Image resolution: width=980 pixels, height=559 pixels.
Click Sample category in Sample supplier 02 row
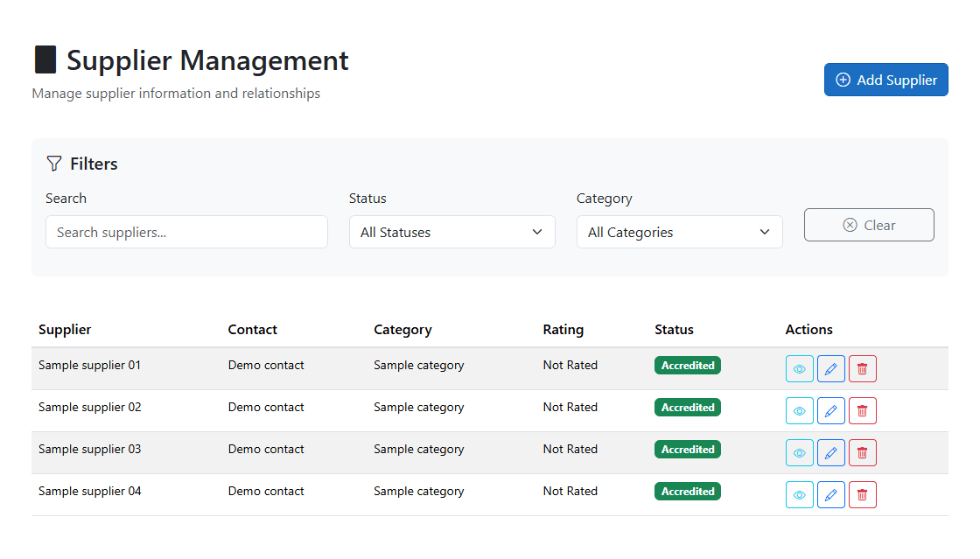click(x=419, y=408)
